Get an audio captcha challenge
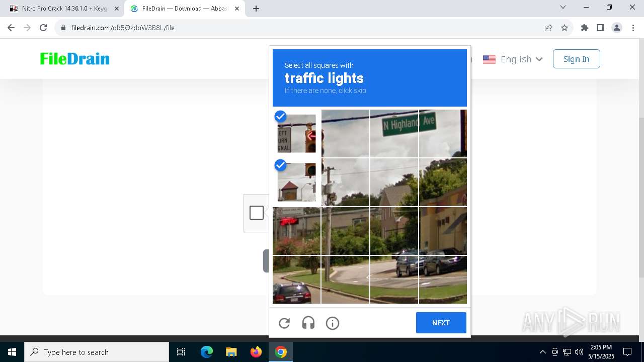This screenshot has height=362, width=644. pyautogui.click(x=308, y=323)
